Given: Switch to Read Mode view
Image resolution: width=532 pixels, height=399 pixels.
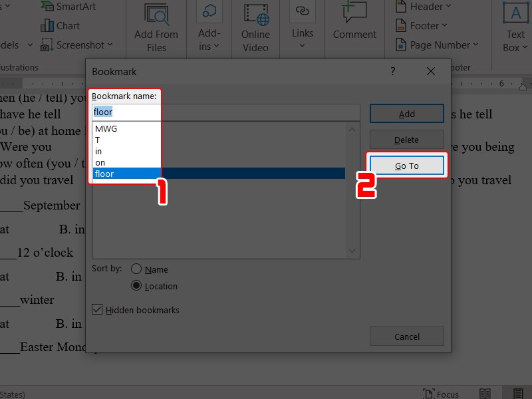Looking at the screenshot, I should click(x=485, y=394).
